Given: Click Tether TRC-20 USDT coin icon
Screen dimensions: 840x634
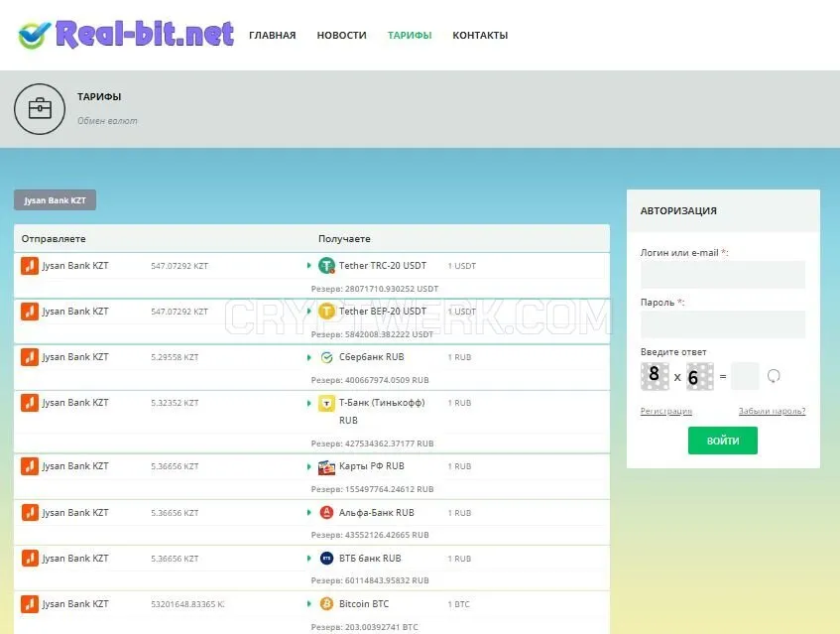Looking at the screenshot, I should (x=326, y=265).
